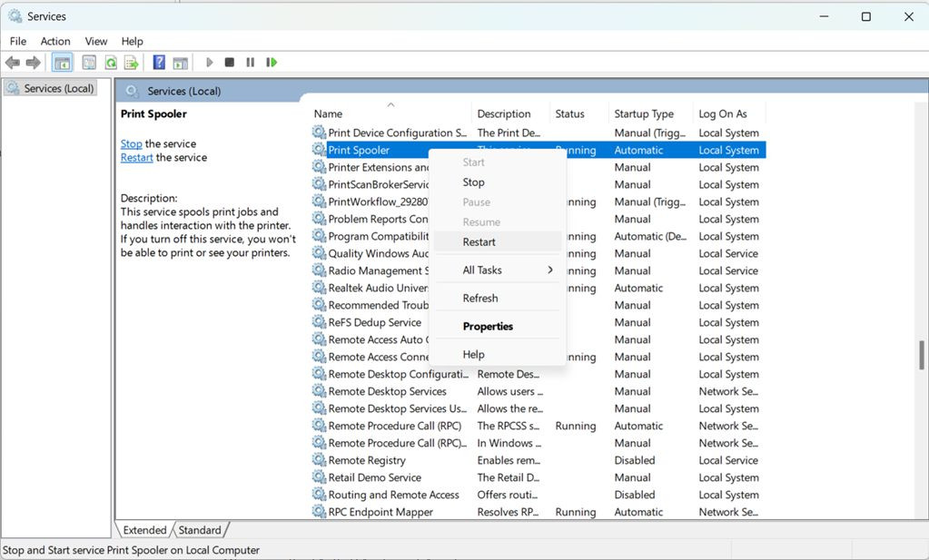Click gear icon of Print Device Configuration row
Image resolution: width=929 pixels, height=560 pixels.
pyautogui.click(x=320, y=132)
